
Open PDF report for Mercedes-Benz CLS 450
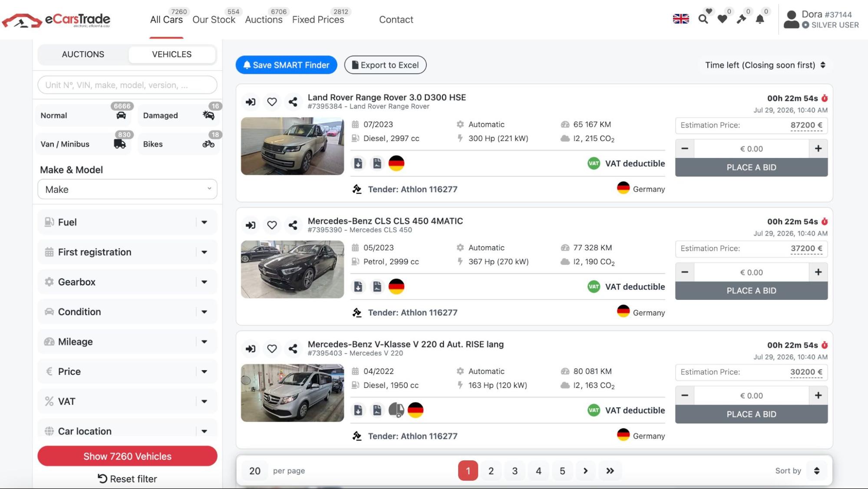click(x=377, y=287)
